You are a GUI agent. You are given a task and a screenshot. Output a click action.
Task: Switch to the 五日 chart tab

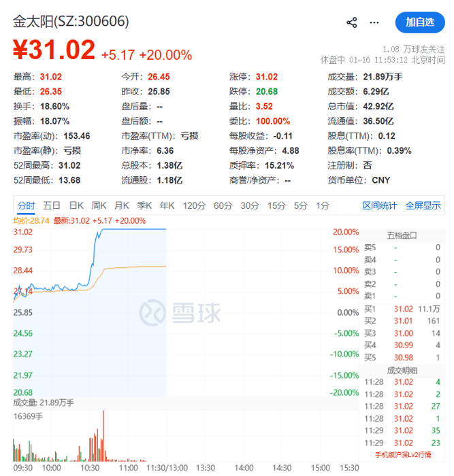coord(52,205)
